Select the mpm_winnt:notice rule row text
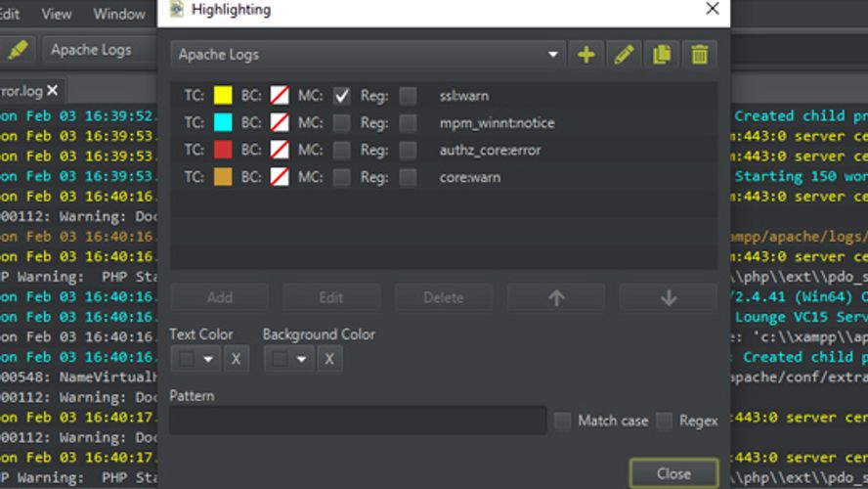The height and width of the screenshot is (489, 868). click(497, 123)
